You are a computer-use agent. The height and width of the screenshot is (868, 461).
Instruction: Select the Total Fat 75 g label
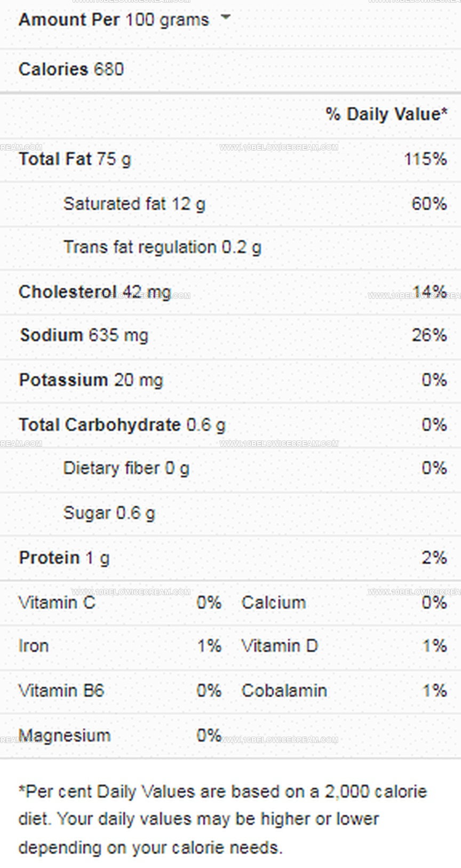75,159
